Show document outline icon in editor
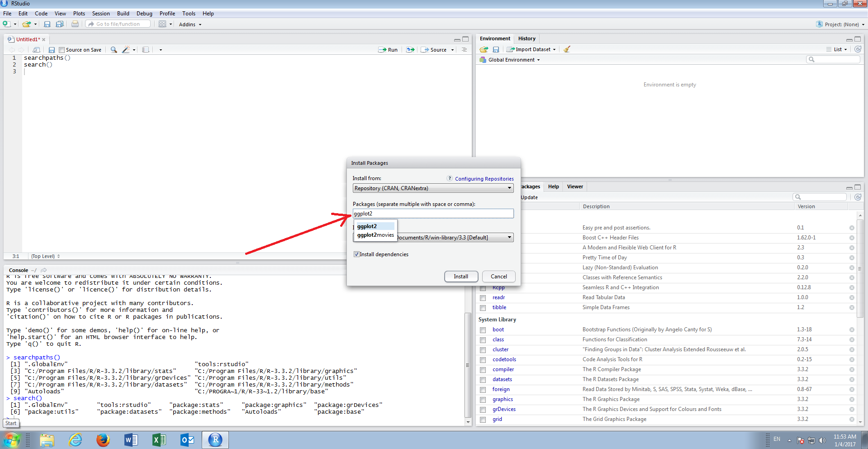868x449 pixels. (x=464, y=50)
